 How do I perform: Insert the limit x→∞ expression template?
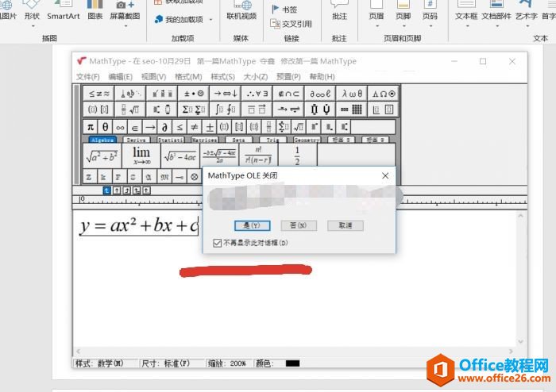(x=141, y=155)
